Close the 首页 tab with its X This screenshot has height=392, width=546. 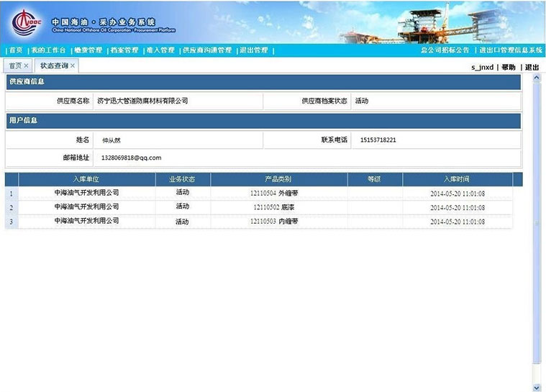click(27, 65)
